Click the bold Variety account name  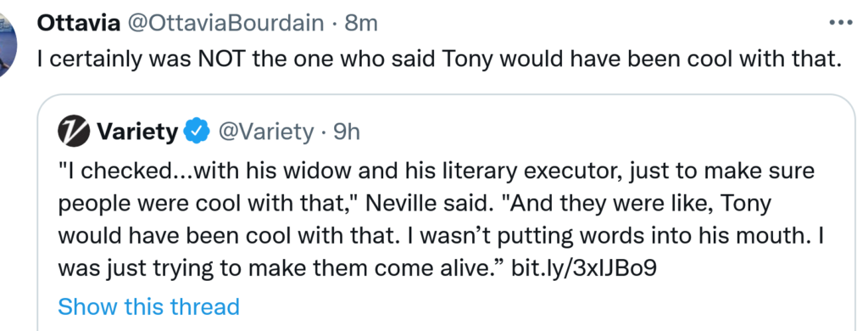[x=137, y=132]
